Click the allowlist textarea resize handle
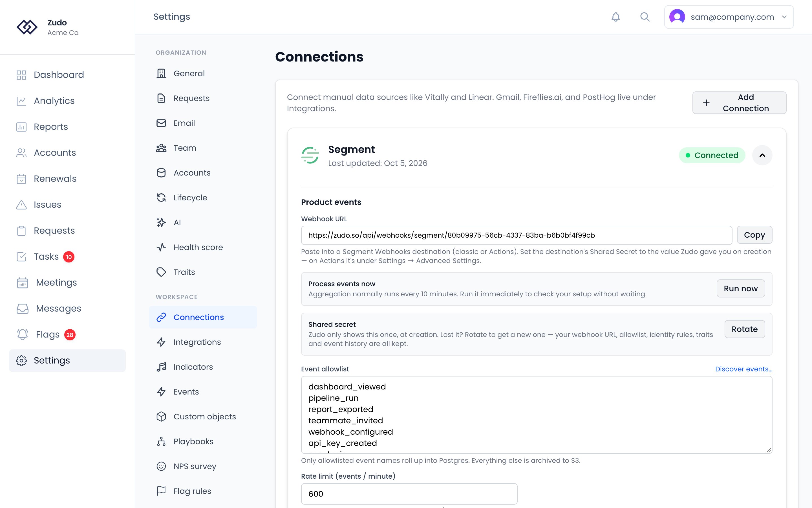The height and width of the screenshot is (508, 812). pos(769,450)
